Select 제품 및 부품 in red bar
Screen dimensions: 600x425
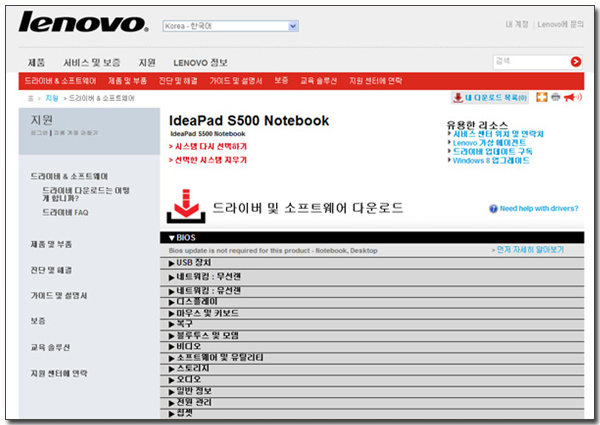(127, 81)
